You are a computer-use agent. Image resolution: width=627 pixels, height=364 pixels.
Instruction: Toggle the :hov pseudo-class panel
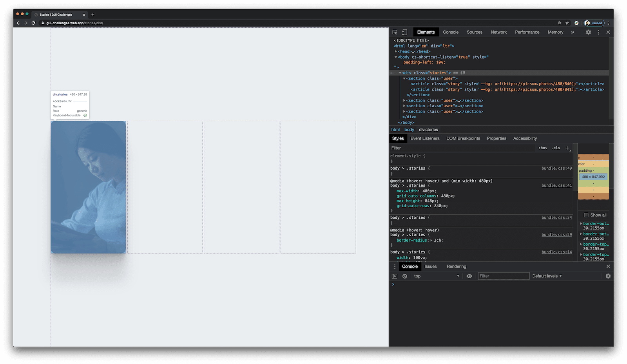click(x=543, y=148)
